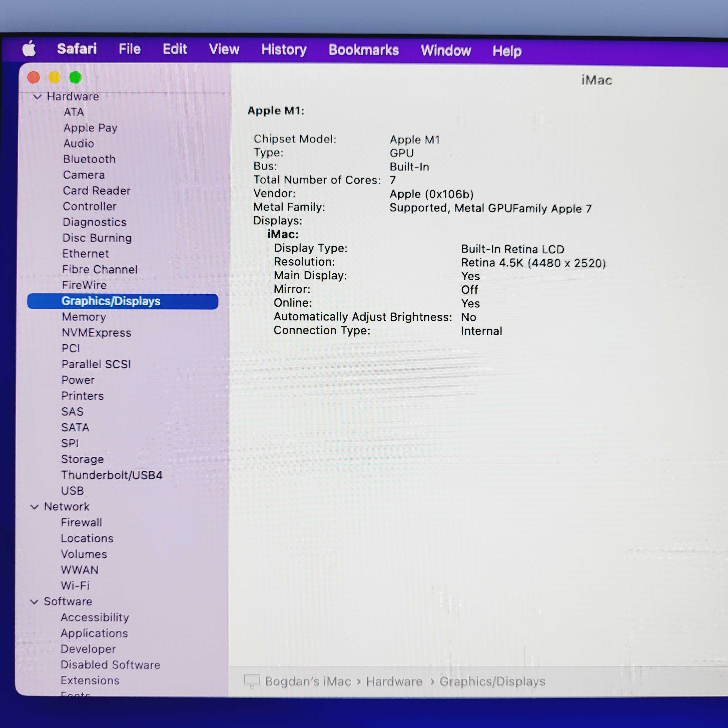Open the Apple menu

(29, 49)
